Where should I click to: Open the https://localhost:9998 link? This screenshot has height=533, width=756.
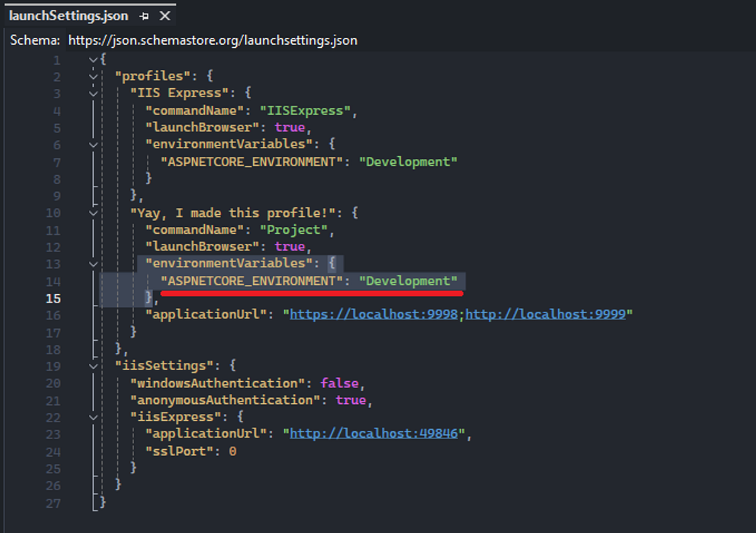(374, 314)
